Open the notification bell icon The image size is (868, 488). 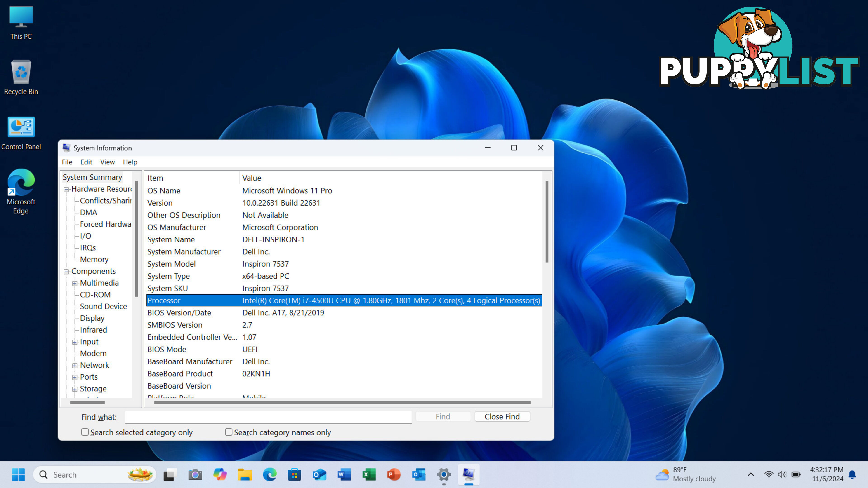pos(852,474)
